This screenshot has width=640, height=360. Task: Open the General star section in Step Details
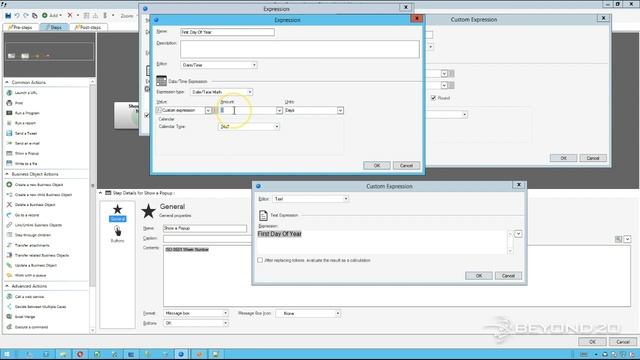click(x=118, y=213)
